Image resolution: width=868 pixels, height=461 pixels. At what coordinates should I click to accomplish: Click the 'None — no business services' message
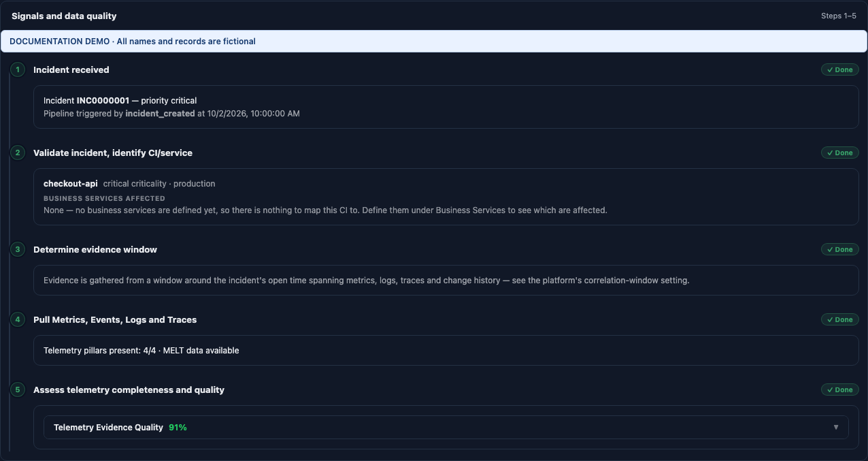click(325, 210)
